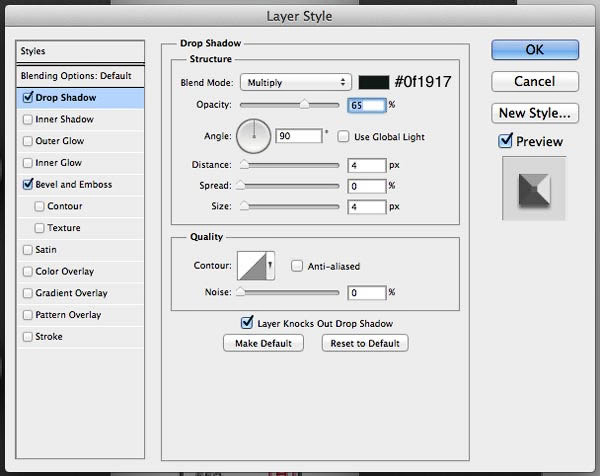The height and width of the screenshot is (476, 600).
Task: Enable the Gradient Overlay checkbox
Action: coord(28,293)
